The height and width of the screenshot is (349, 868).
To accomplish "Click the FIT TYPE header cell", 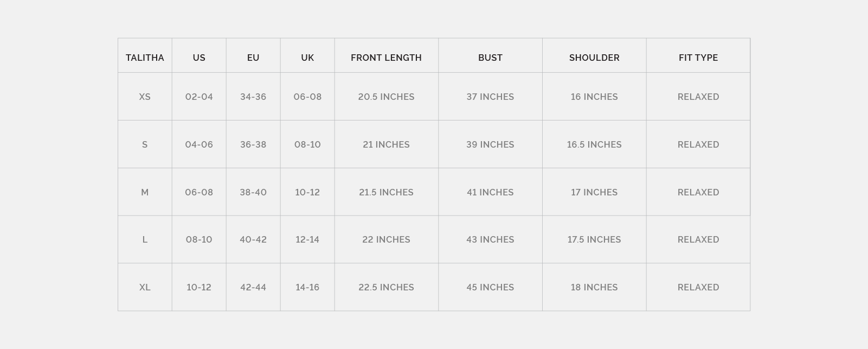I will pyautogui.click(x=698, y=58).
